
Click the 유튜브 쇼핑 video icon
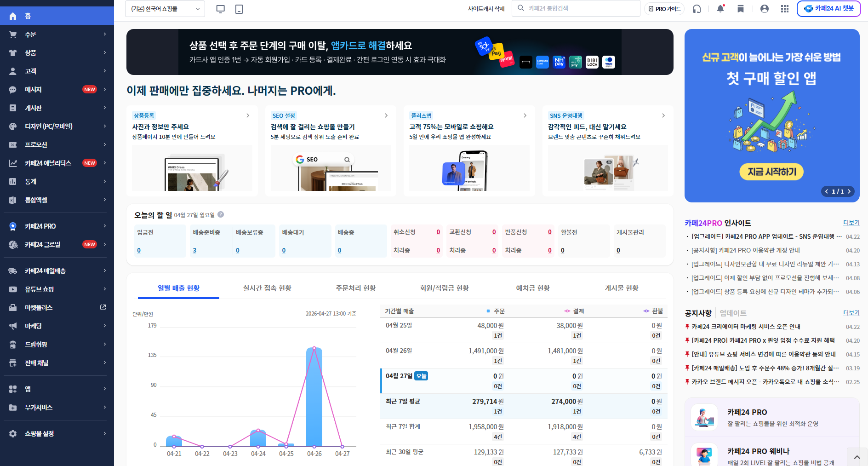pos(13,289)
